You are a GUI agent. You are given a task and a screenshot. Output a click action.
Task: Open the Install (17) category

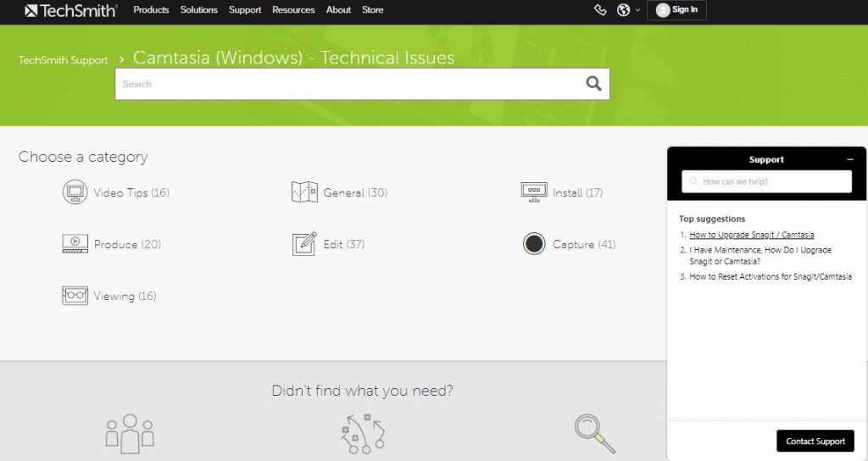tap(577, 192)
